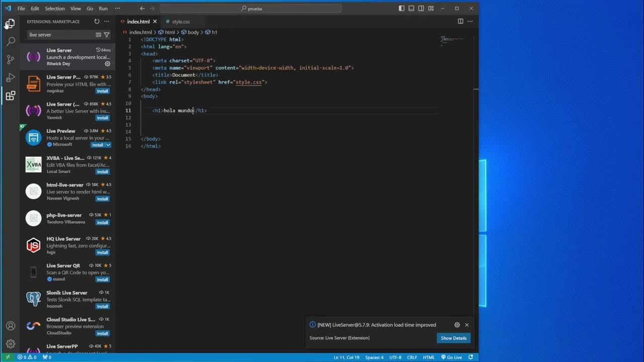
Task: Go forward in navigation history
Action: [x=152, y=9]
